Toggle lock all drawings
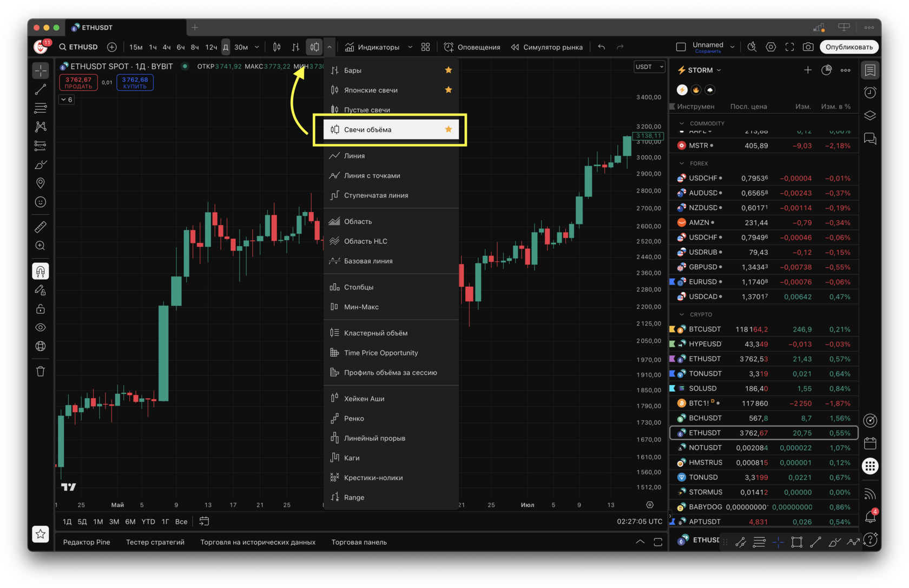 tap(41, 309)
